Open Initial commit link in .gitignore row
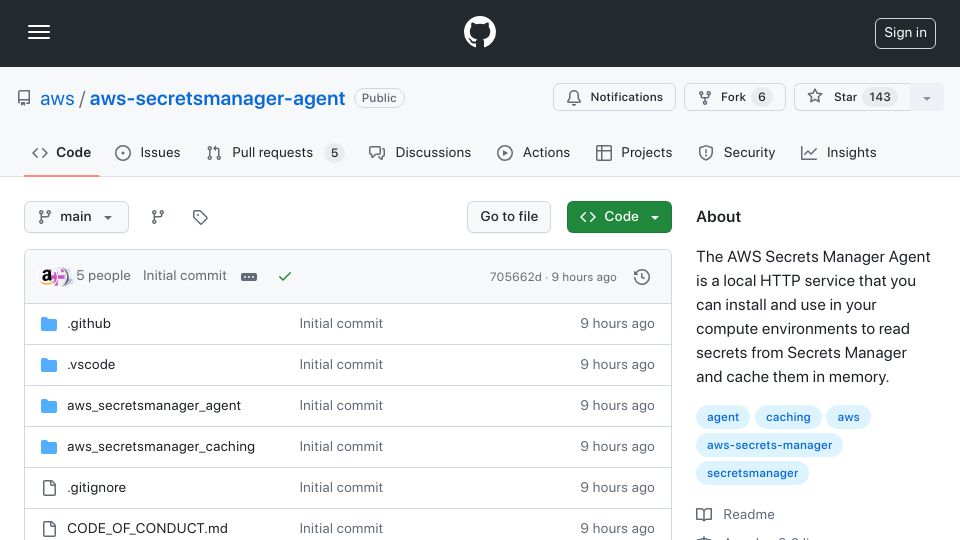Viewport: 960px width, 540px height. click(x=341, y=487)
